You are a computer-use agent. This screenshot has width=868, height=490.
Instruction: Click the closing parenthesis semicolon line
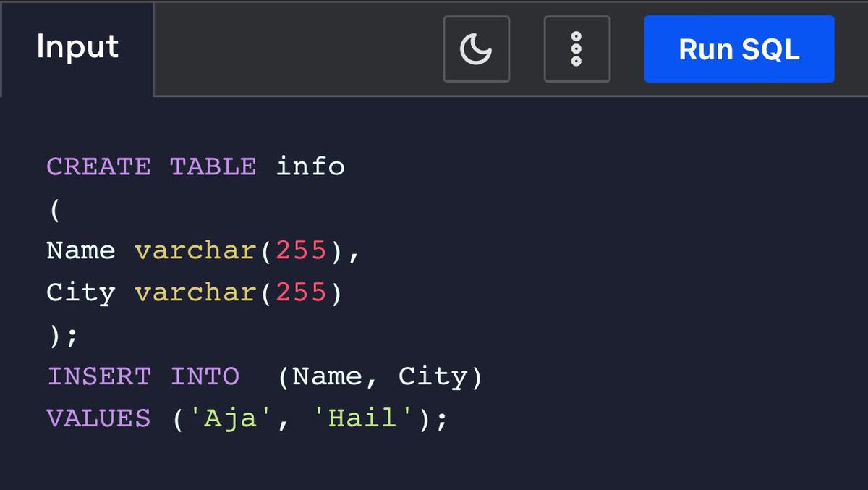coord(62,336)
